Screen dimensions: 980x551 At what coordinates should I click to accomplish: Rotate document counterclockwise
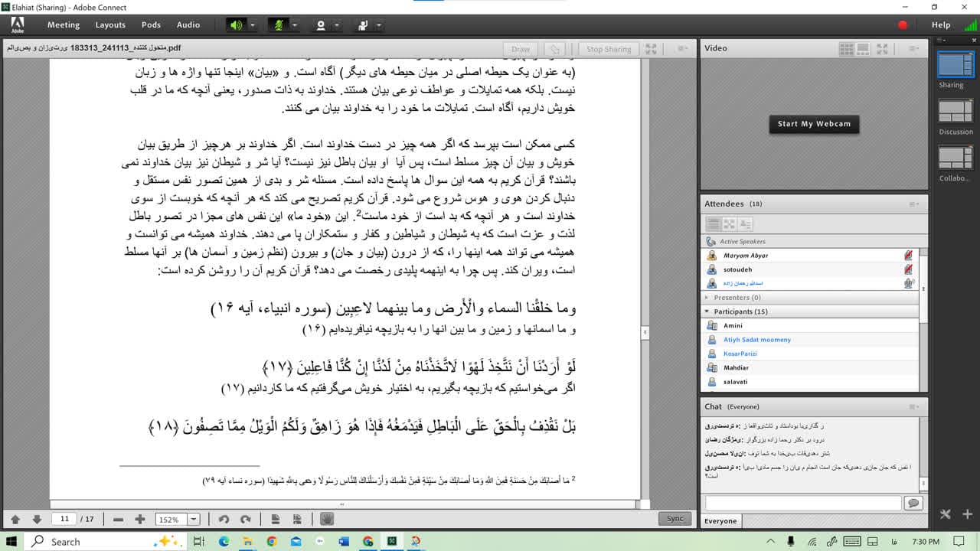point(224,519)
